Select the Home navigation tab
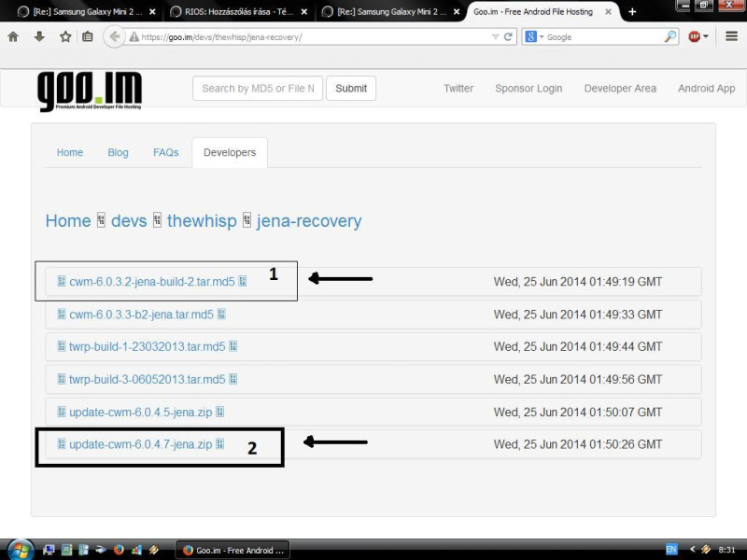This screenshot has height=560, width=747. (x=69, y=152)
